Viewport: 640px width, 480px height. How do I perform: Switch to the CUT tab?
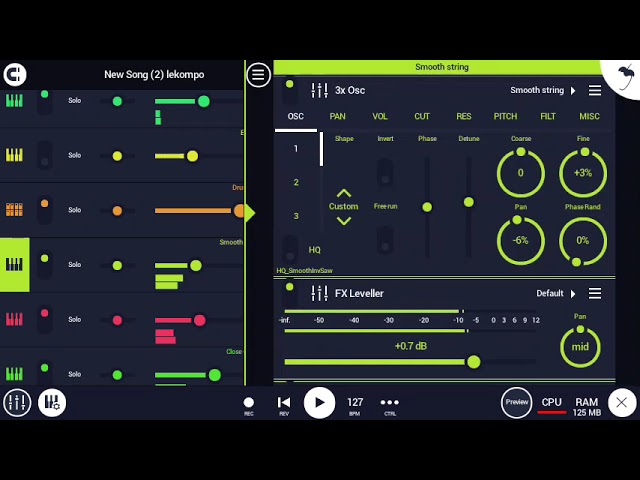(422, 116)
